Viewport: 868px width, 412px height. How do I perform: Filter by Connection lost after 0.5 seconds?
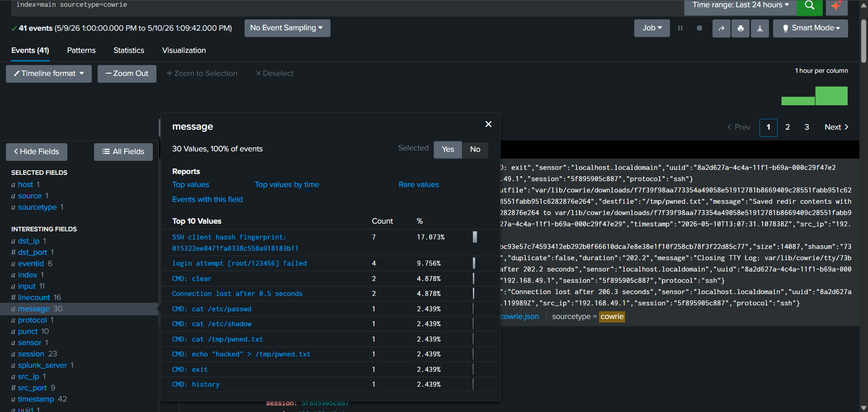point(237,294)
